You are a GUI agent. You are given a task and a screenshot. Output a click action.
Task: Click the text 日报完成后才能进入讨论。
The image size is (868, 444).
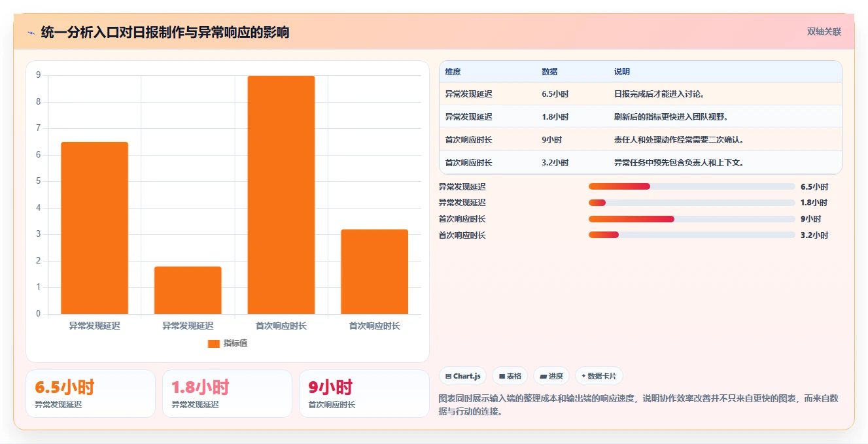click(x=659, y=94)
